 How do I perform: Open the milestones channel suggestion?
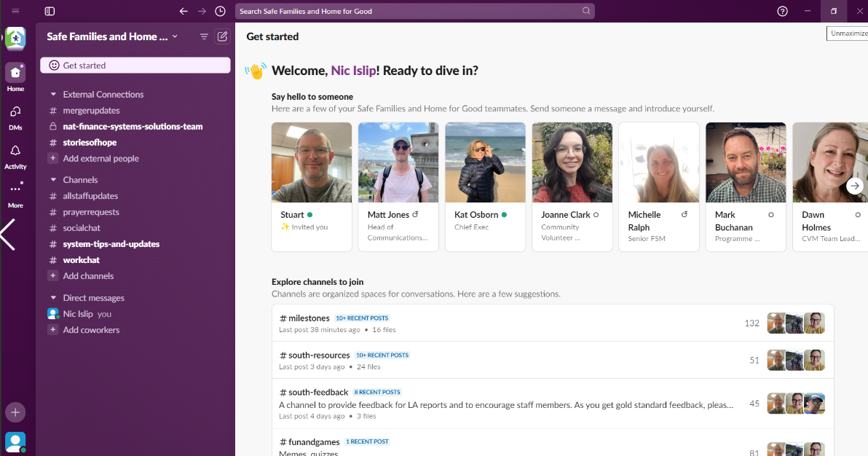[309, 318]
